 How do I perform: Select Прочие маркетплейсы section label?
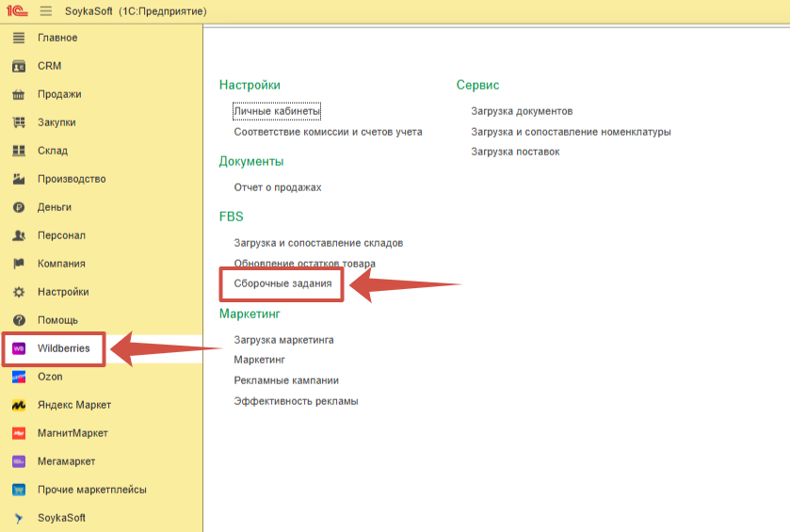pos(91,490)
